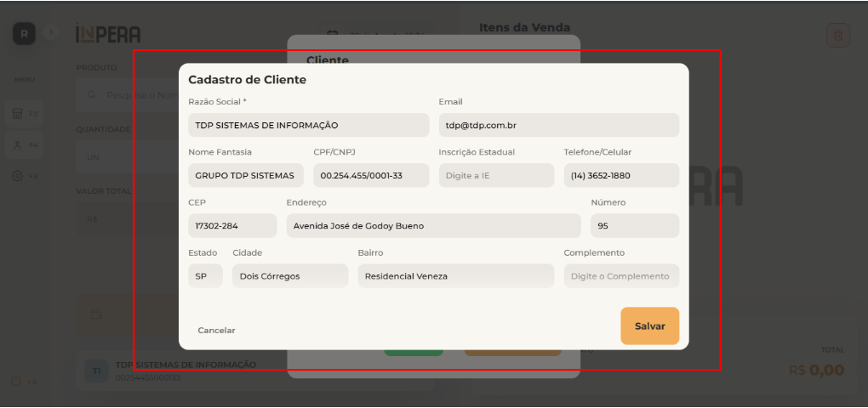Click the R$ Valor Total field in the background
868x408 pixels.
128,219
